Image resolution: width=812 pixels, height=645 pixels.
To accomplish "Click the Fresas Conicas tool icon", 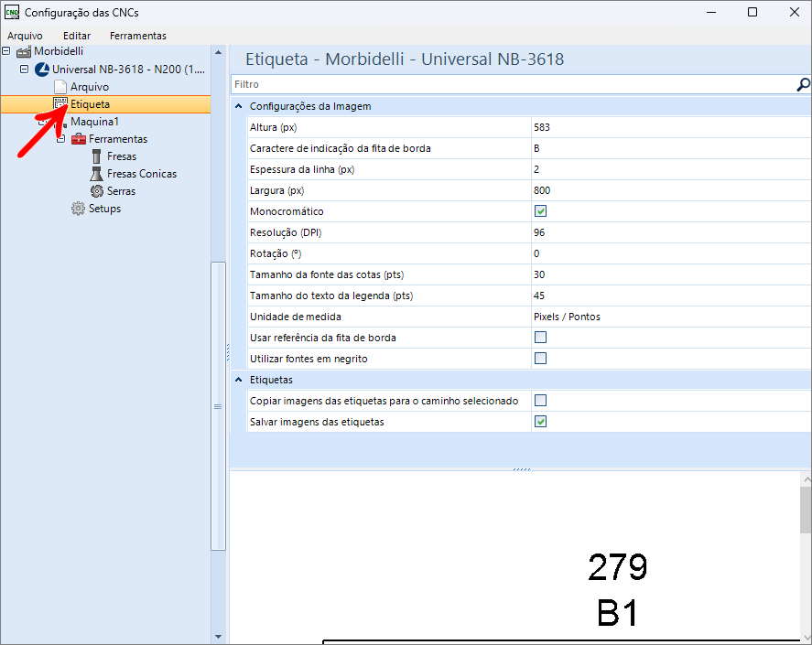I will point(96,174).
